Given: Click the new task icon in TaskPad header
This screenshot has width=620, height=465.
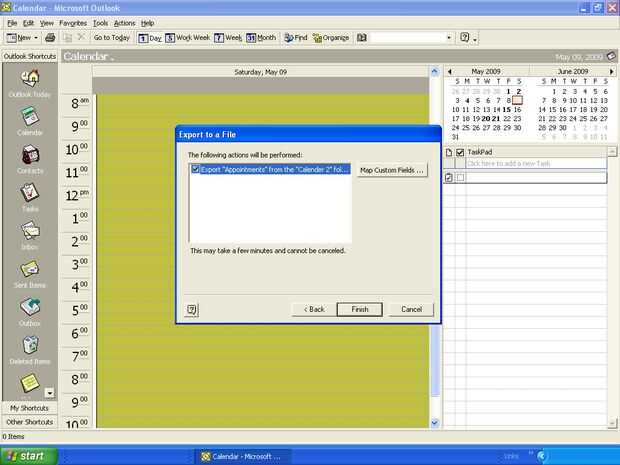Looking at the screenshot, I should click(x=449, y=152).
